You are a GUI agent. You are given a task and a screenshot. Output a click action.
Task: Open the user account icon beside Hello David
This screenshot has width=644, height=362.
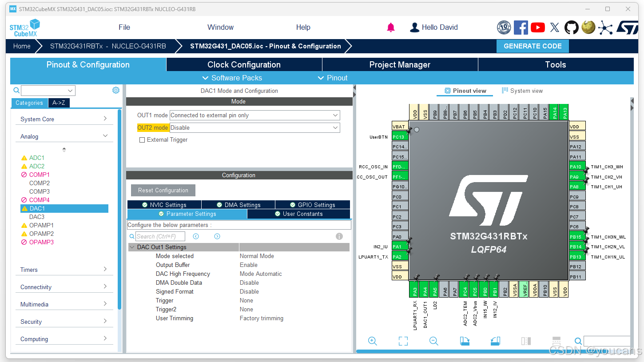coord(414,28)
